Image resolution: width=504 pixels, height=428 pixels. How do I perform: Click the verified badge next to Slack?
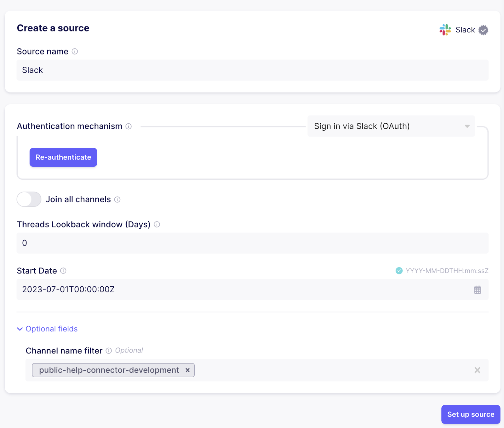coord(484,30)
